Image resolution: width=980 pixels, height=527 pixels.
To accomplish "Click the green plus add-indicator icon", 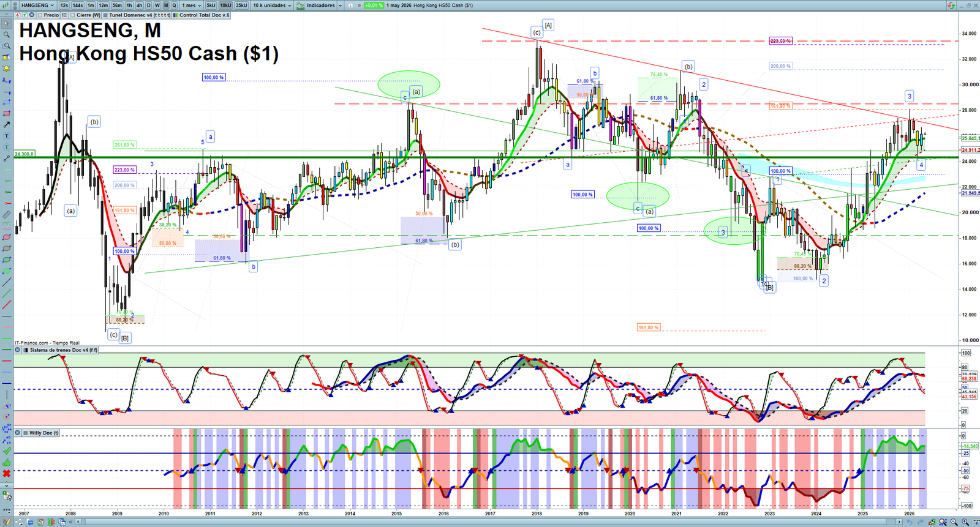I will pos(24,15).
